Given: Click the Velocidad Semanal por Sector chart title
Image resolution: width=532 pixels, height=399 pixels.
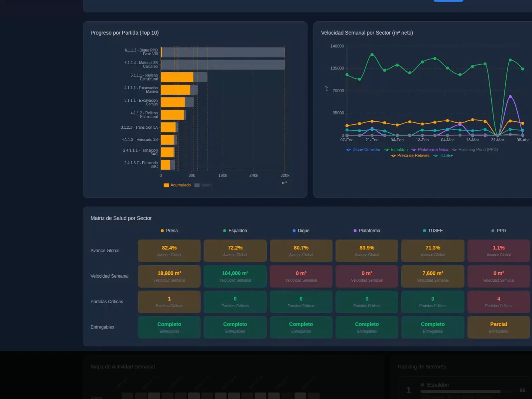Looking at the screenshot, I should 367,33.
